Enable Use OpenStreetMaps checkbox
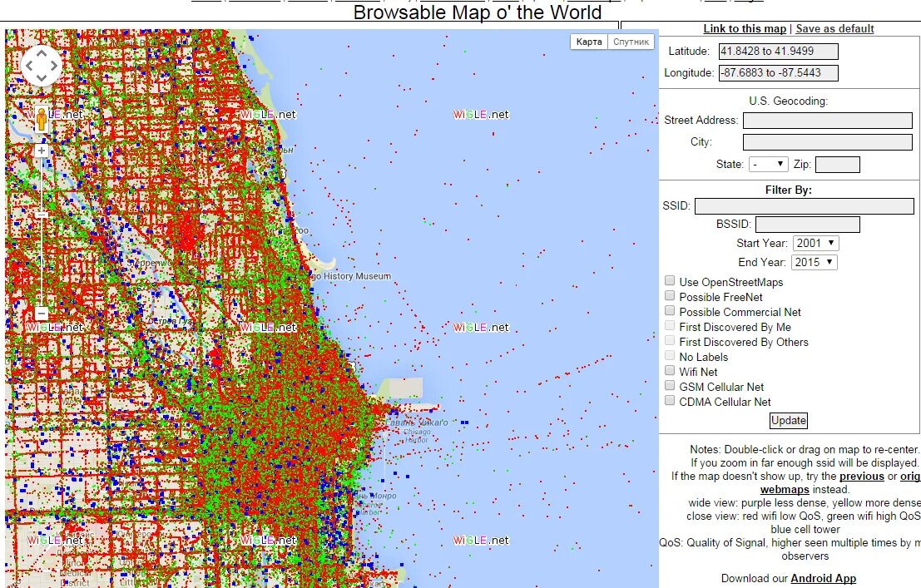The width and height of the screenshot is (921, 588). (x=670, y=280)
